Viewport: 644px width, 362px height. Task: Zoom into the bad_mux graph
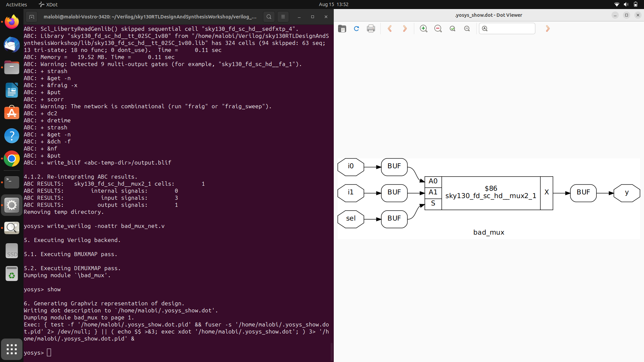pos(423,28)
